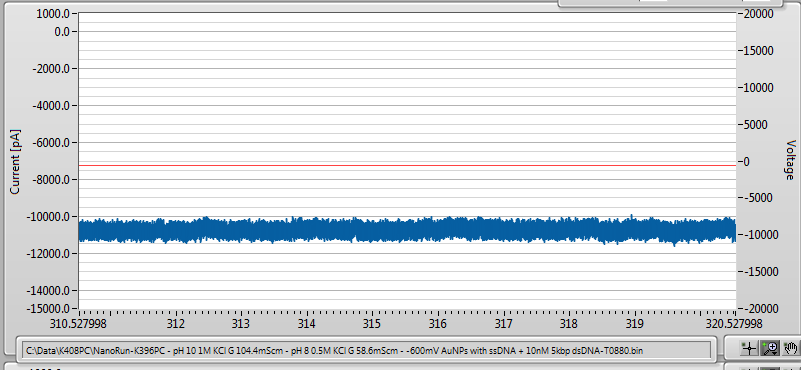The height and width of the screenshot is (370, 801).
Task: Click the red voltage trace line
Action: 407,166
